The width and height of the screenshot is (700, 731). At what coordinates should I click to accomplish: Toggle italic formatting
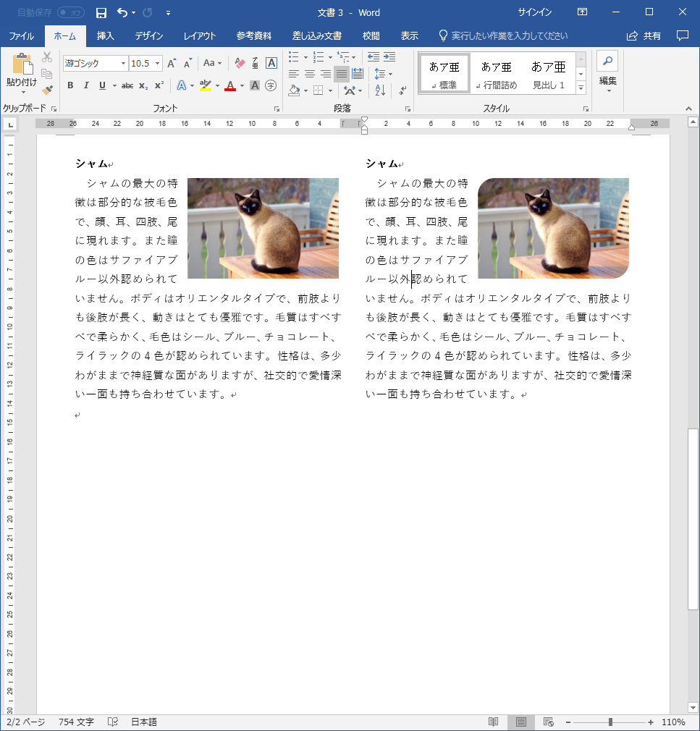(86, 85)
